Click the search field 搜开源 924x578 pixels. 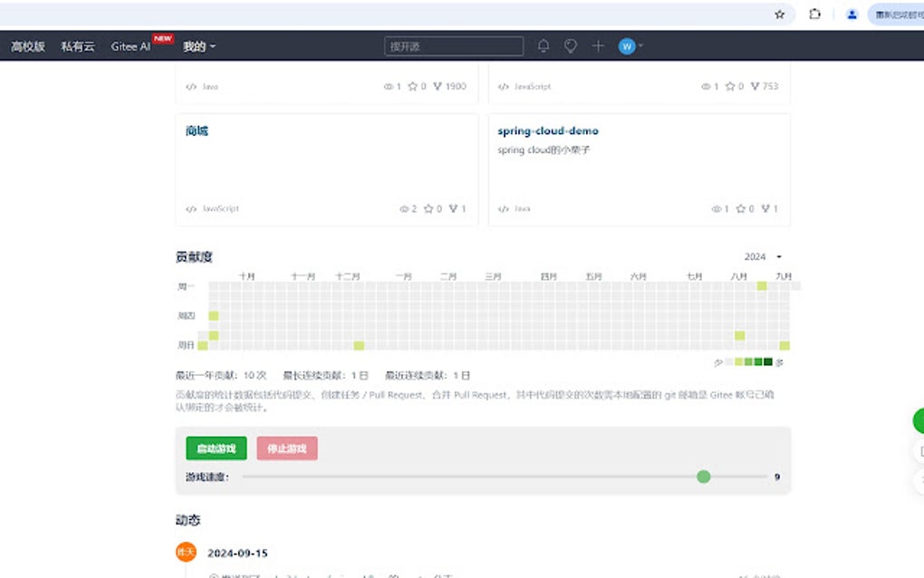(x=453, y=45)
